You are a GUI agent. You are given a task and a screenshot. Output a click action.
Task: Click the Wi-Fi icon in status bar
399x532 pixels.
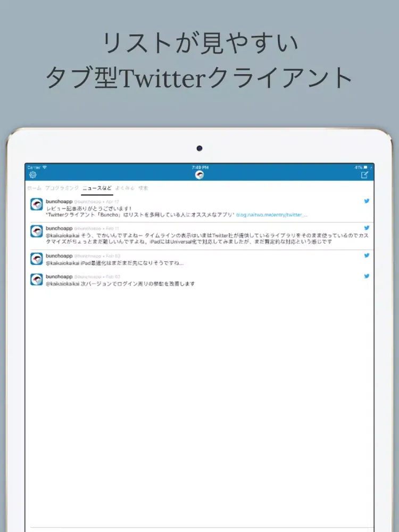[x=45, y=167]
